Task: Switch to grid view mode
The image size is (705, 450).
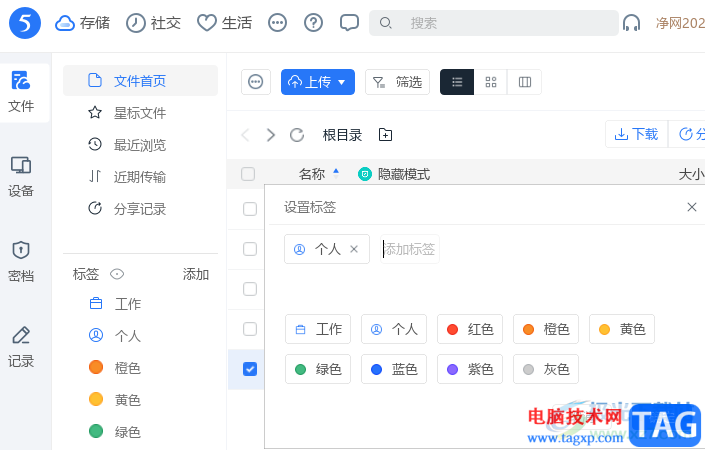Action: coord(491,82)
